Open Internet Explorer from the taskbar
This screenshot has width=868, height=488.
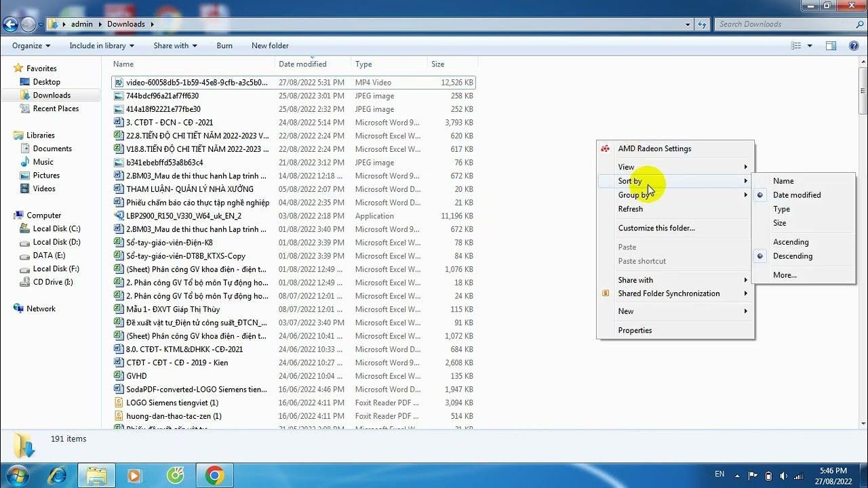[57, 476]
